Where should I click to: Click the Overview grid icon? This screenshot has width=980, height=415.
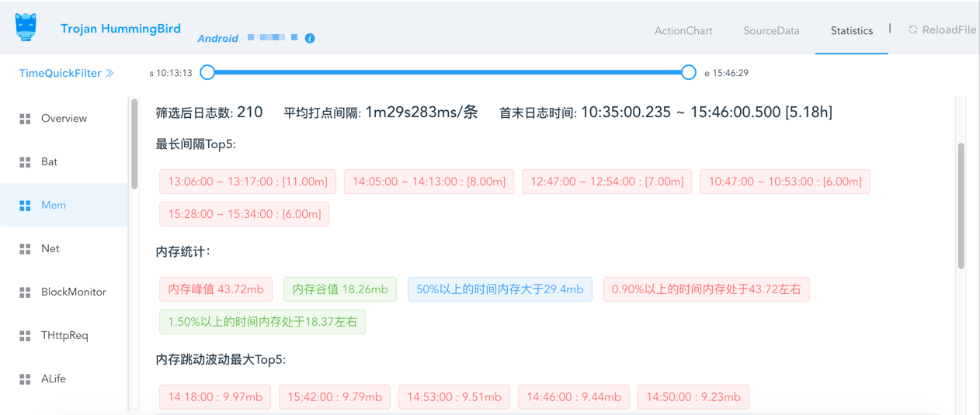pos(25,119)
